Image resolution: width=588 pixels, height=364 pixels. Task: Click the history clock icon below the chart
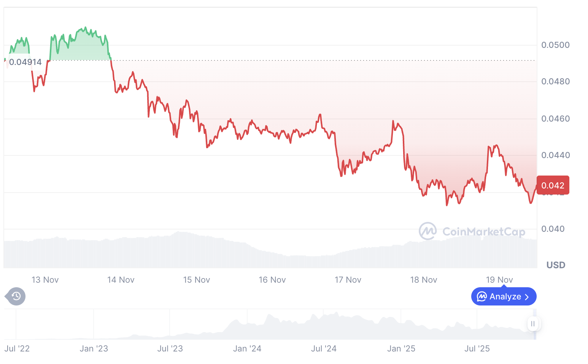click(16, 296)
